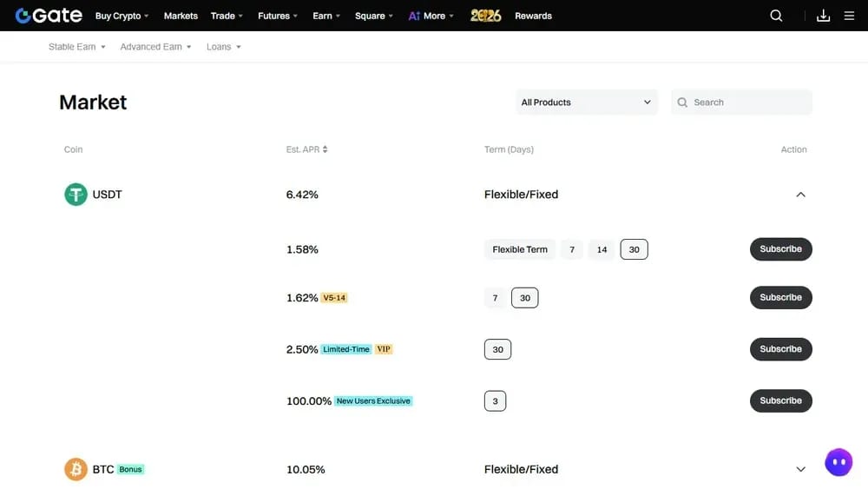The height and width of the screenshot is (496, 868).
Task: Expand Loans submenu
Action: pyautogui.click(x=224, y=47)
